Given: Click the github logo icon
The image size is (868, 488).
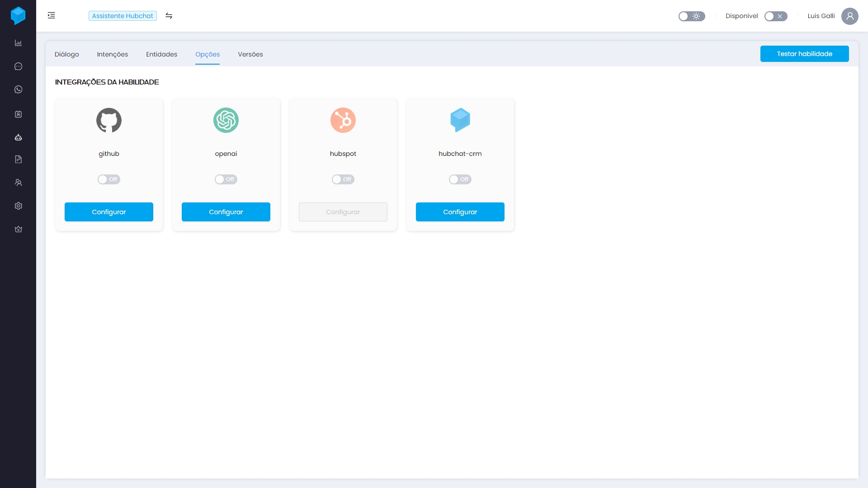Looking at the screenshot, I should pyautogui.click(x=109, y=120).
